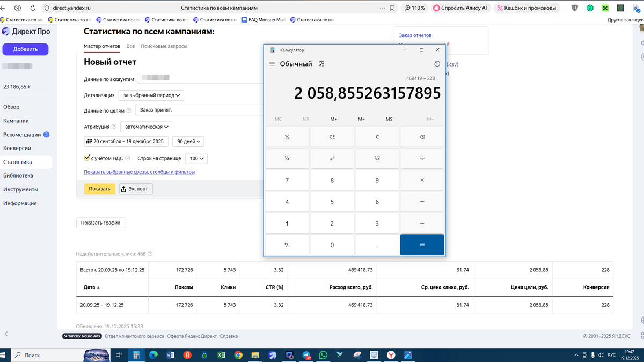Open 'Конверсии' in the left sidebar
The width and height of the screenshot is (644, 362).
[17, 148]
